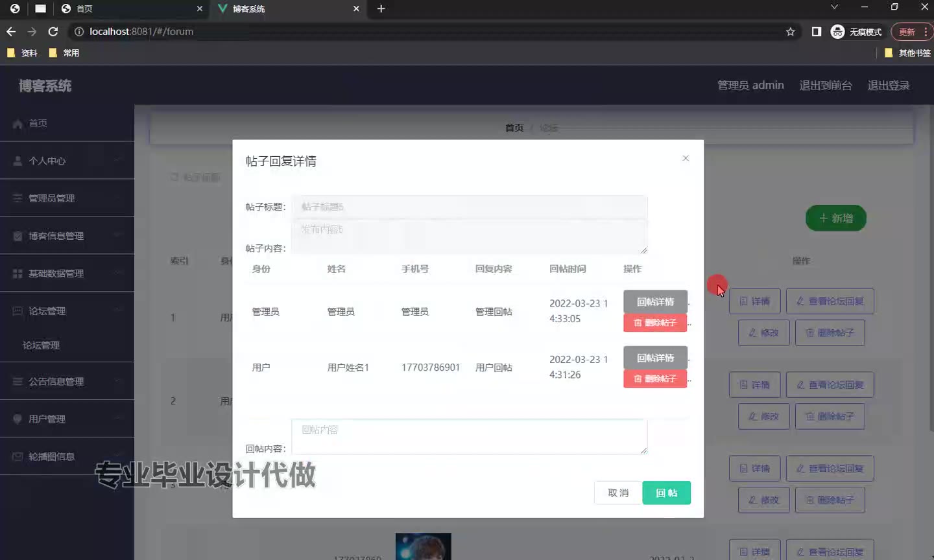Click 管理员 admin in the top bar

(750, 86)
